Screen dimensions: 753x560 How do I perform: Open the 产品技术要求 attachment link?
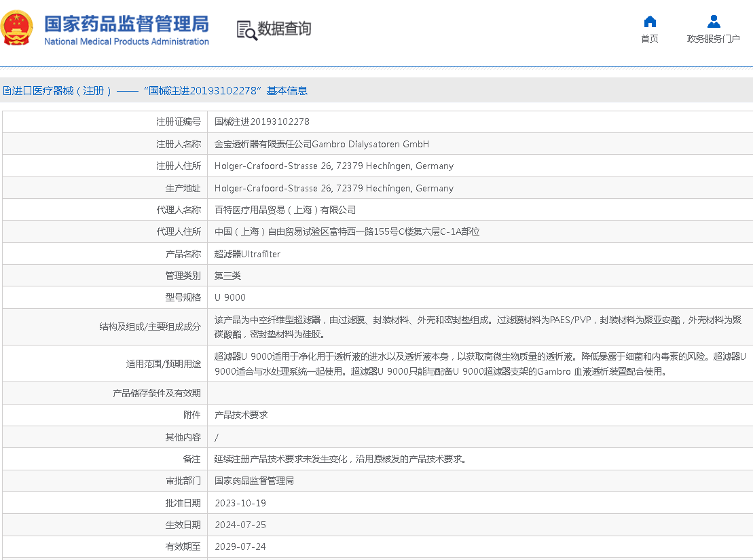point(241,415)
